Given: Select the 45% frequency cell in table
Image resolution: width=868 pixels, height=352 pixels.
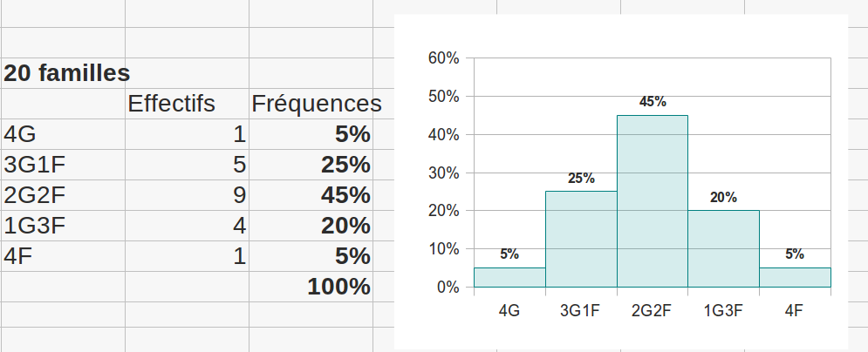Looking at the screenshot, I should pyautogui.click(x=311, y=194).
